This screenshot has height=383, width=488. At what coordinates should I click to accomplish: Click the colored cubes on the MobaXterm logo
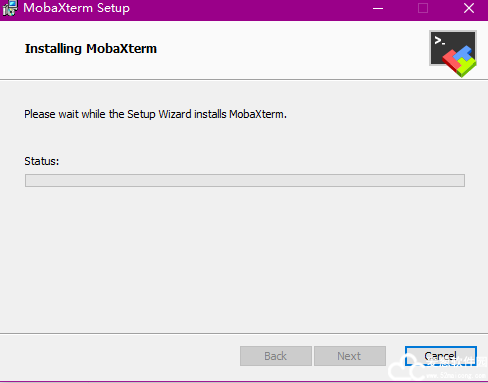point(460,62)
